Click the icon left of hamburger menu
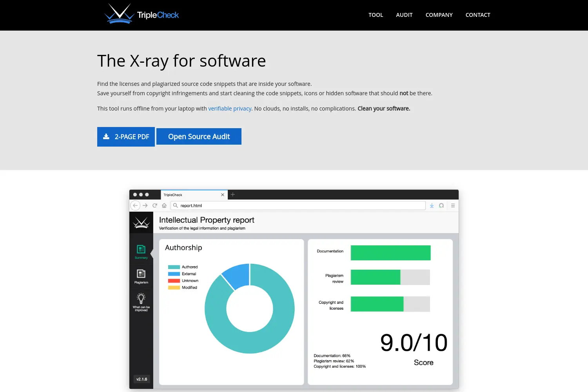 point(441,205)
